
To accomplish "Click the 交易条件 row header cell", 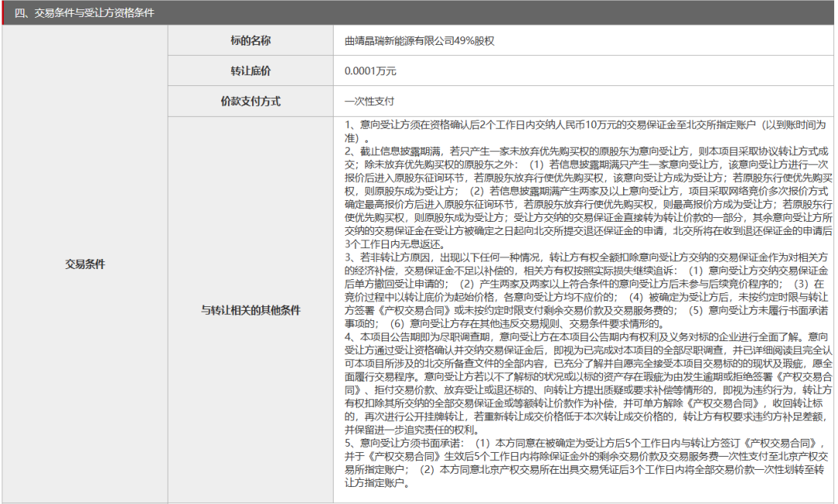I will tap(85, 264).
